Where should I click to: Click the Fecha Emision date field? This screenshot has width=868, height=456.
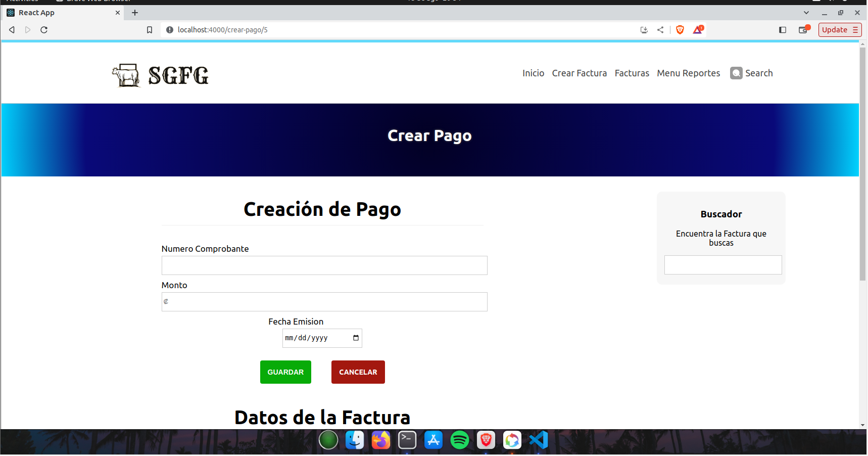tap(322, 338)
